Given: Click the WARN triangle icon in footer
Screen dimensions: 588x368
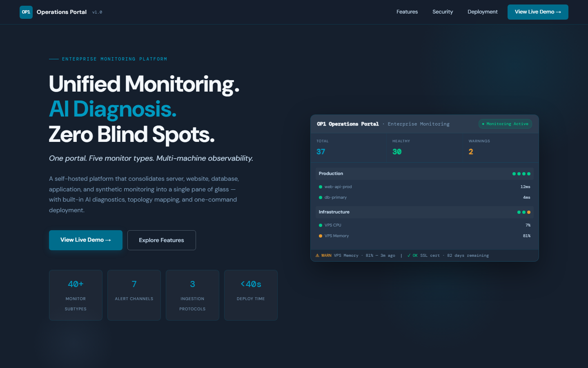Looking at the screenshot, I should pyautogui.click(x=317, y=256).
